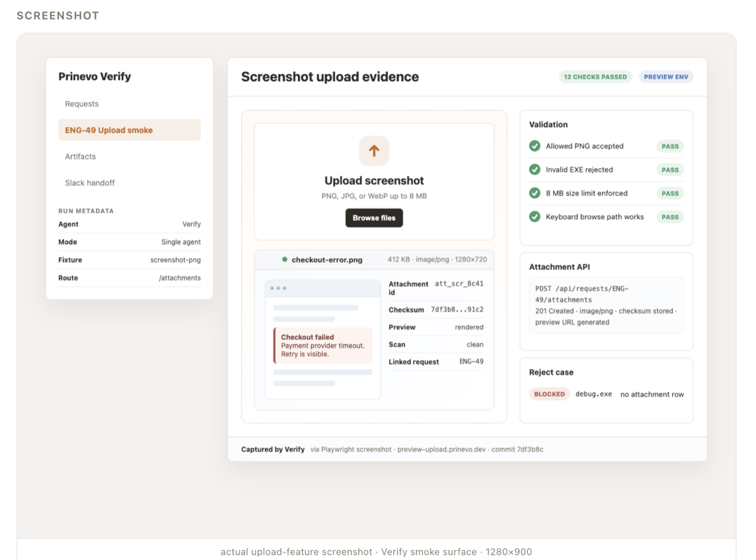Click the Validation card heading
Screen dimensions: 756x560
point(548,125)
